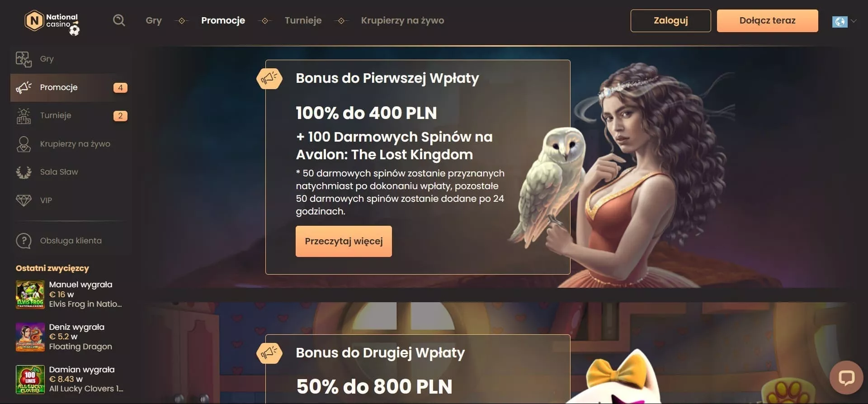The image size is (868, 404).
Task: Click the VIP diamond icon
Action: 24,200
